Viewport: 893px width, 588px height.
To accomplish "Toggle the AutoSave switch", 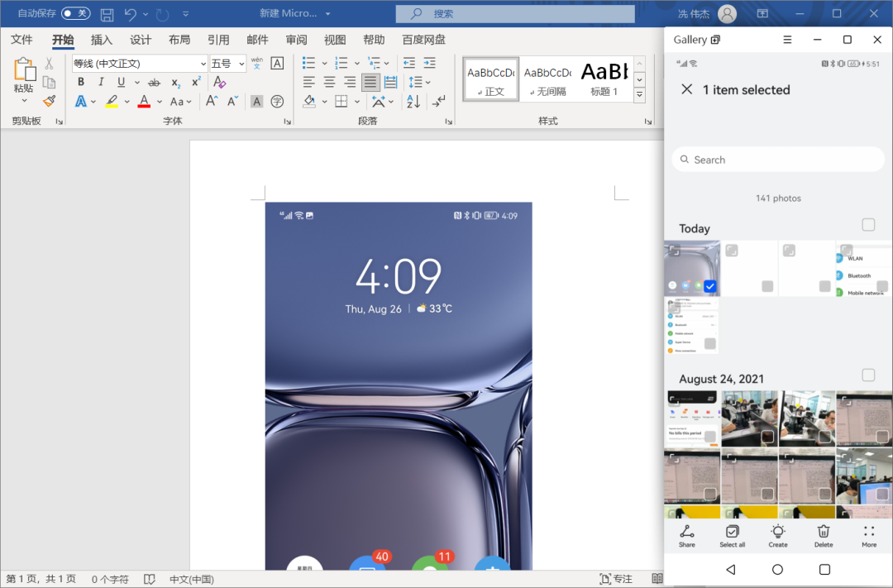I will [76, 13].
